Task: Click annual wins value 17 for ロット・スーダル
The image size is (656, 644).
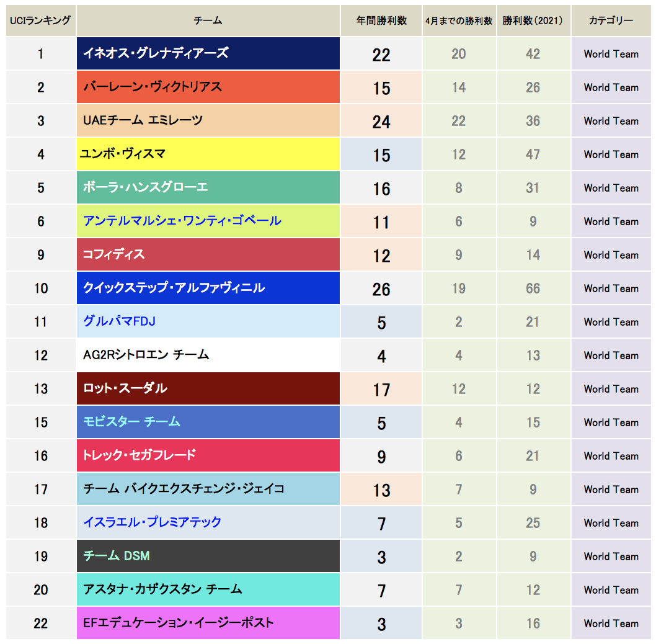Action: pyautogui.click(x=381, y=390)
